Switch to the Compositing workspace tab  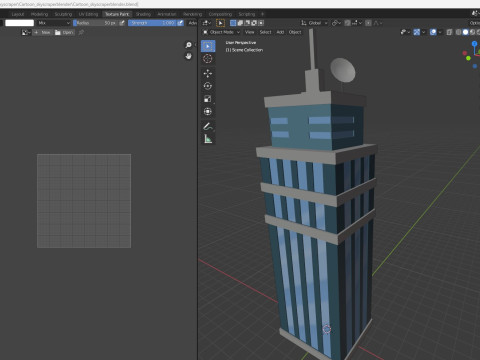click(x=220, y=14)
